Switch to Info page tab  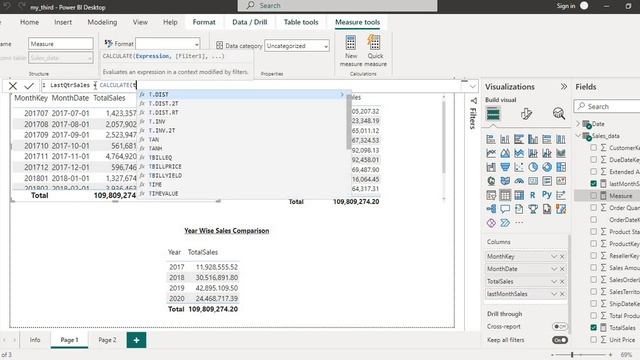[35, 340]
